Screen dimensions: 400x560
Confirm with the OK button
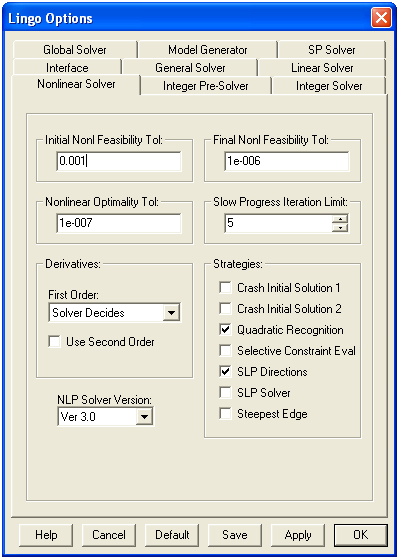[x=361, y=535]
